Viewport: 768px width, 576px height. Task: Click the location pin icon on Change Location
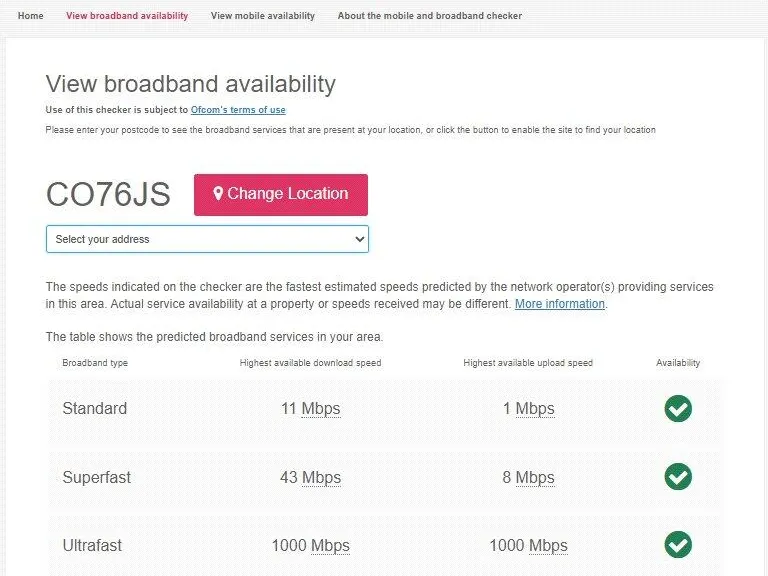pos(218,194)
